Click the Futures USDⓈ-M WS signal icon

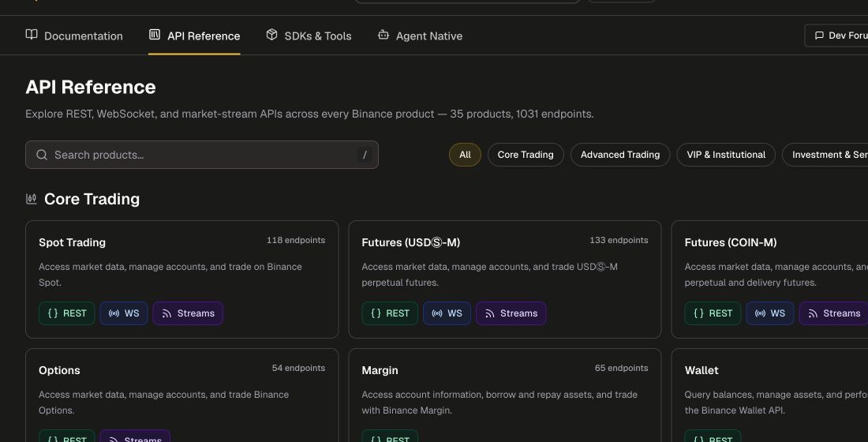pos(437,313)
